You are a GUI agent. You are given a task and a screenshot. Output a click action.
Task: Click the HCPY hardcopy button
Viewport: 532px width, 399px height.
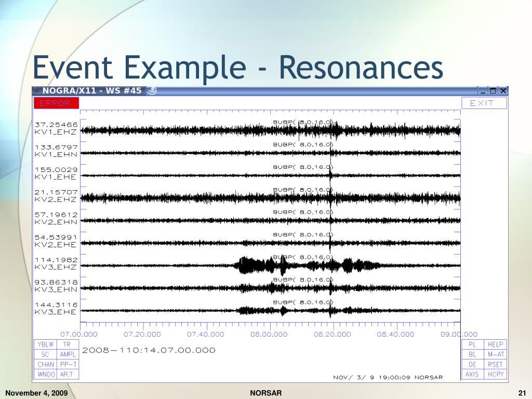pos(495,374)
